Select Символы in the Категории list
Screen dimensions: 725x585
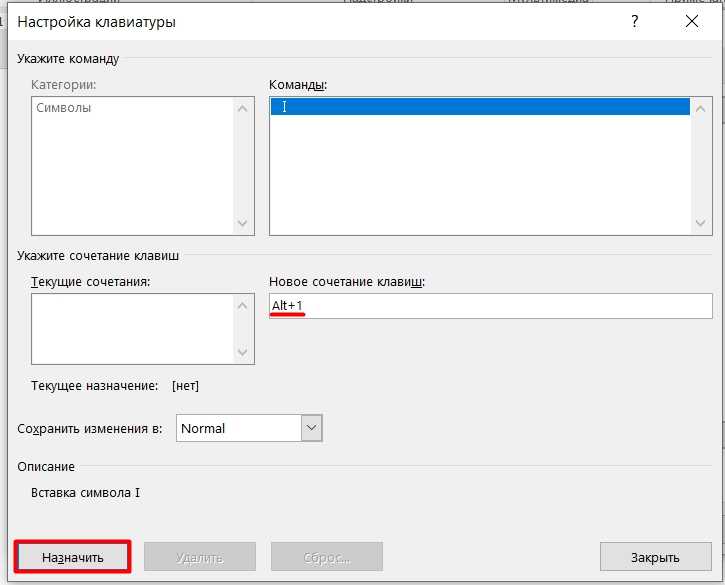pos(64,108)
